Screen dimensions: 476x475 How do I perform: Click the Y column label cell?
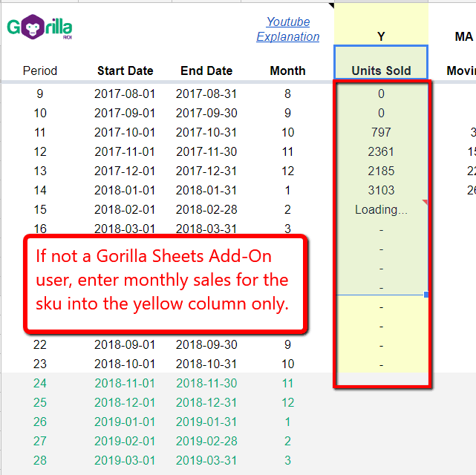click(x=381, y=36)
